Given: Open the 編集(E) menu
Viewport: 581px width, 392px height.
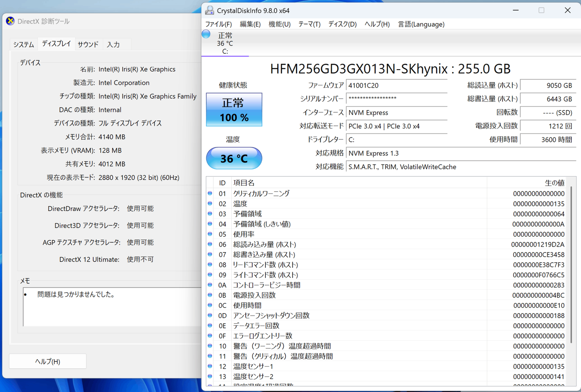Looking at the screenshot, I should (250, 24).
